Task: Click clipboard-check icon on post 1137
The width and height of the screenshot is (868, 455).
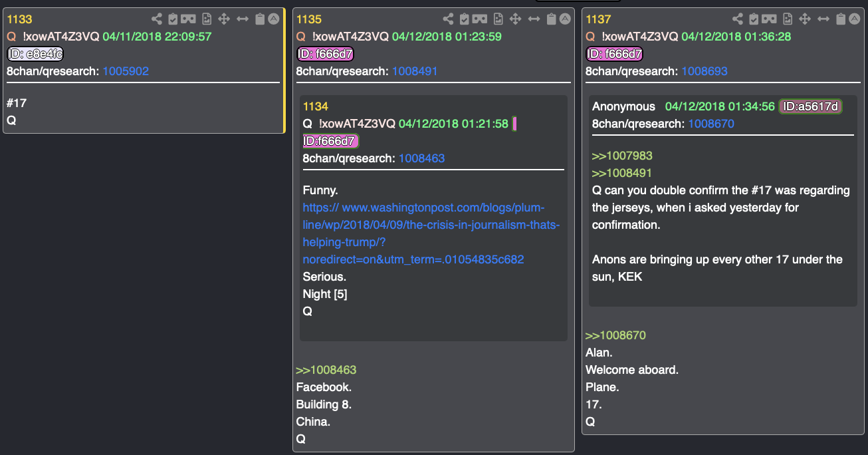Action: [753, 19]
